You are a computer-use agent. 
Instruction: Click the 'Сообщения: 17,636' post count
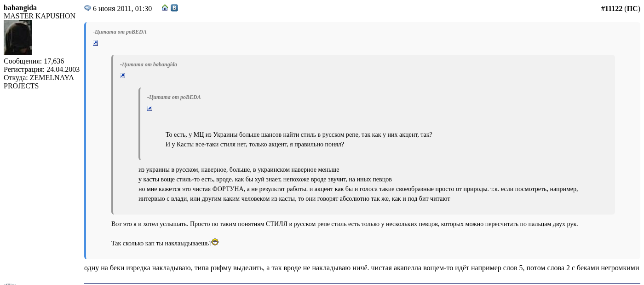pyautogui.click(x=34, y=61)
